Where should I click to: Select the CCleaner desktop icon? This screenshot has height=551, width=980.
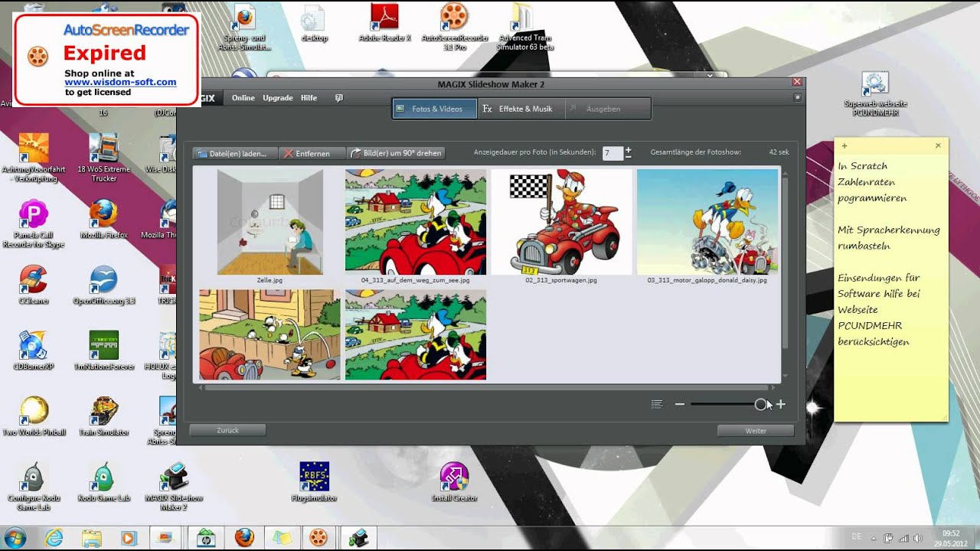coord(34,285)
